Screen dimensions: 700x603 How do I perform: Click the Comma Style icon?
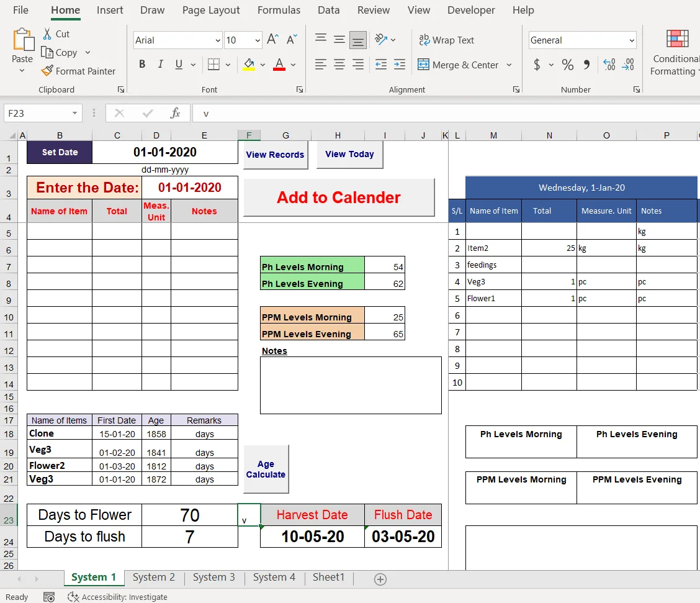[585, 64]
